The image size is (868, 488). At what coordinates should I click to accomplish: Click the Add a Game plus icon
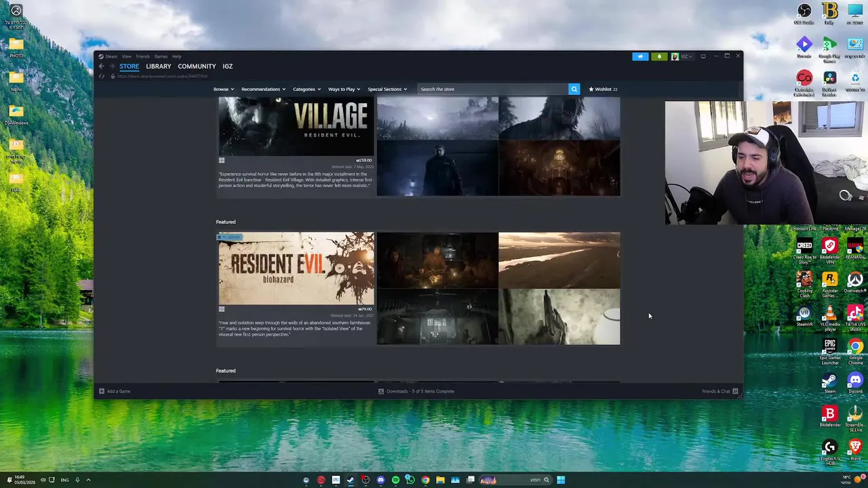[101, 391]
